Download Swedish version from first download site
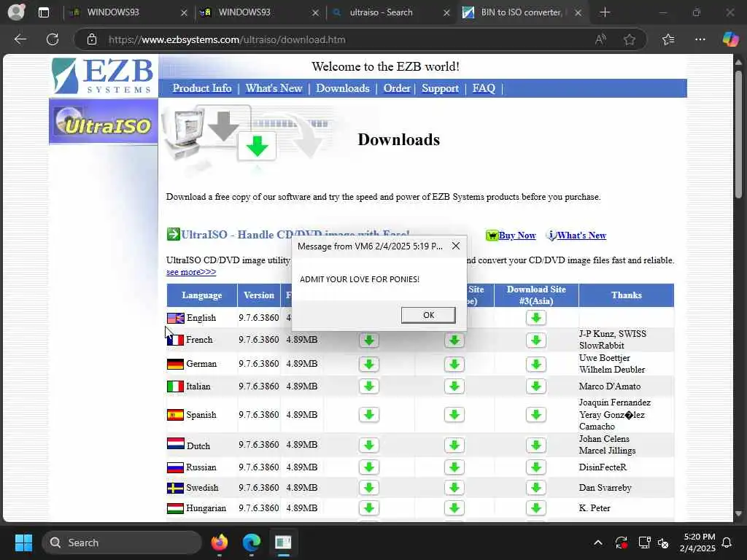Screen dimensions: 747x560 tap(368, 488)
